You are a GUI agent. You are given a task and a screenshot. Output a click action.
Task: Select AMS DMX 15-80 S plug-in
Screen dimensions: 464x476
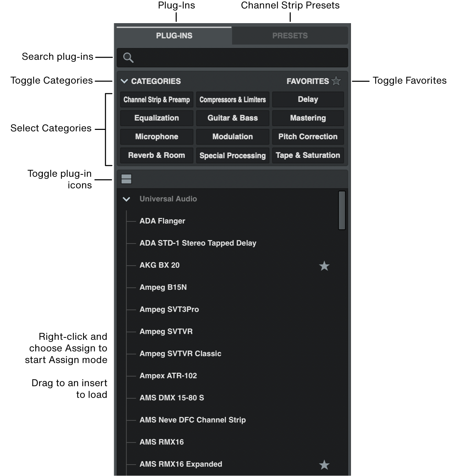tap(172, 398)
